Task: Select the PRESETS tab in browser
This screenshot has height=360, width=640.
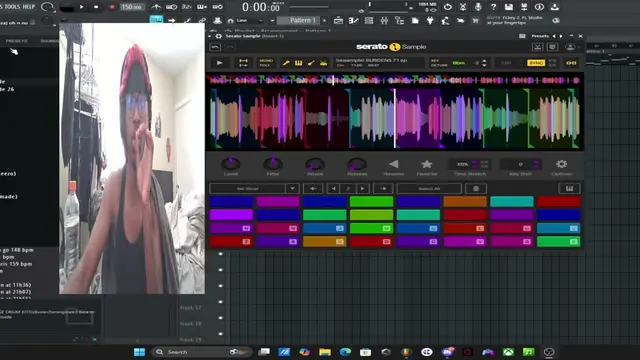Action: [17, 41]
